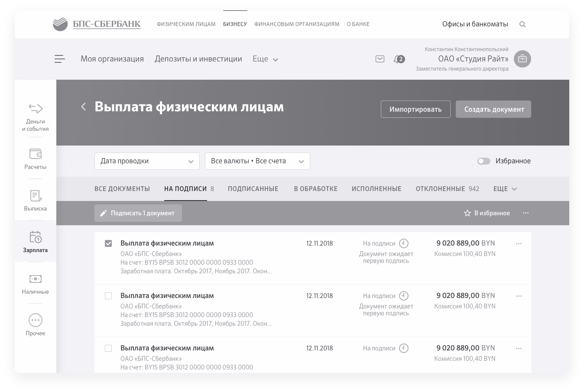The image size is (584, 392).
Task: Open Прочее sidebar section
Action: click(36, 325)
